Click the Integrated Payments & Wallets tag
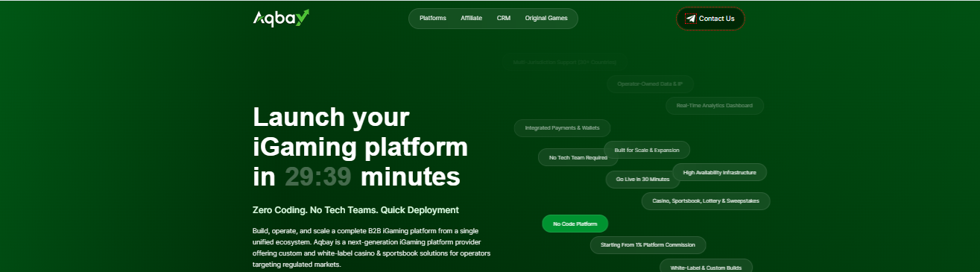Screen dimensions: 980x272 562,128
